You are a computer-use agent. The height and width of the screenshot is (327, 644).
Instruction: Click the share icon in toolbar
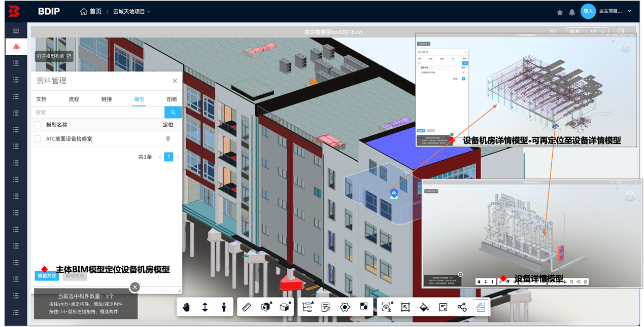462,307
